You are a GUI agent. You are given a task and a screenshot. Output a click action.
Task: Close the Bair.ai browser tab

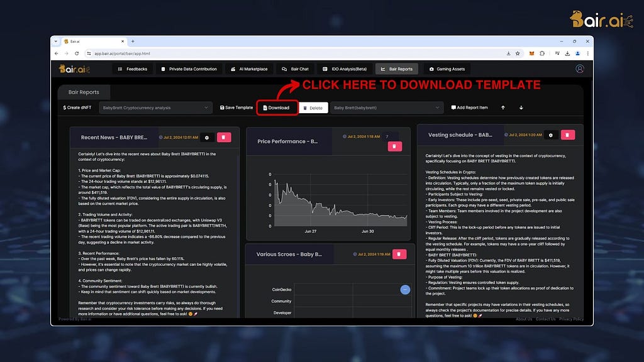123,41
